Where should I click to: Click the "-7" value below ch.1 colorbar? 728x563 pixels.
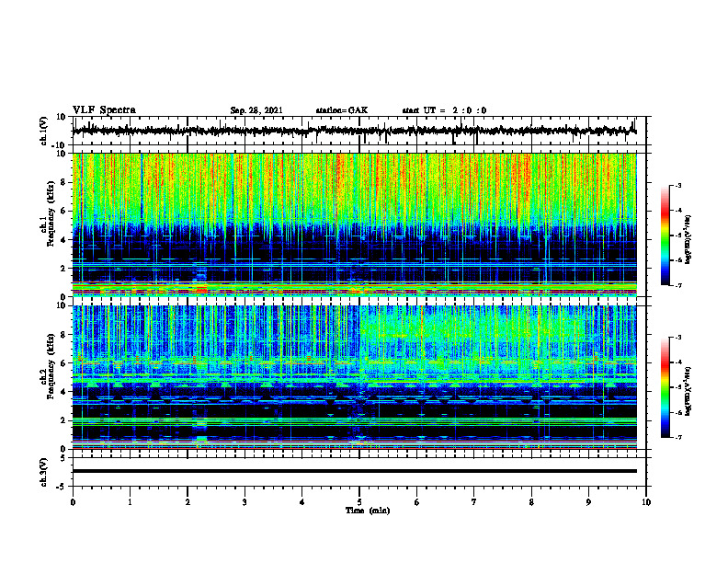[x=678, y=285]
